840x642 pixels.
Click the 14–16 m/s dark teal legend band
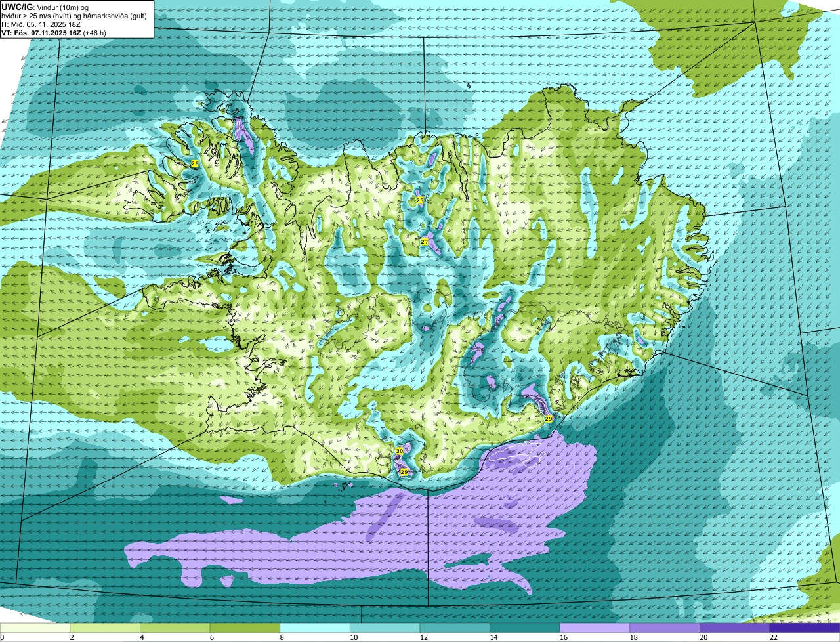(525, 628)
